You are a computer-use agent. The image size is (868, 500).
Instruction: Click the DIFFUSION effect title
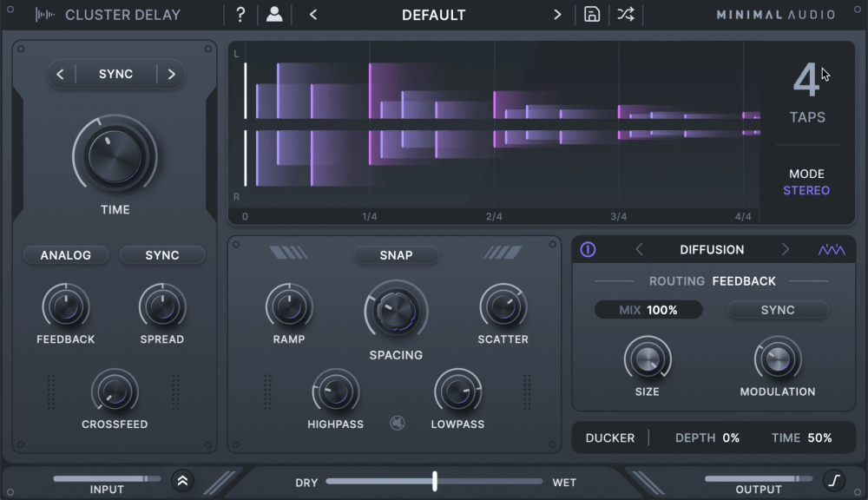[712, 250]
